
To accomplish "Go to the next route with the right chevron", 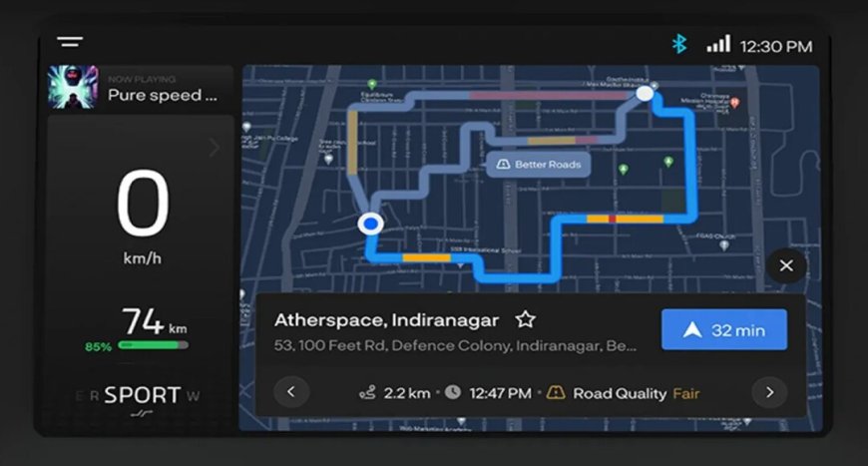I will coord(769,392).
